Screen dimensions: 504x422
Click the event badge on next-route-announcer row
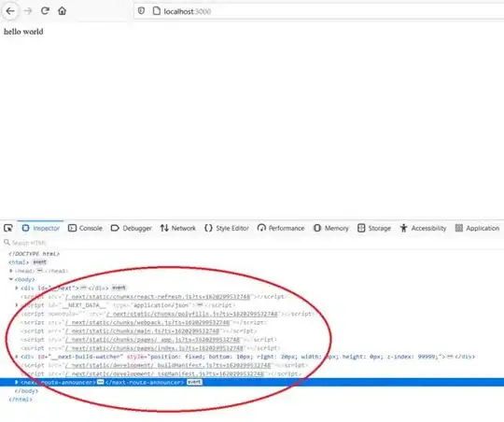tap(194, 383)
